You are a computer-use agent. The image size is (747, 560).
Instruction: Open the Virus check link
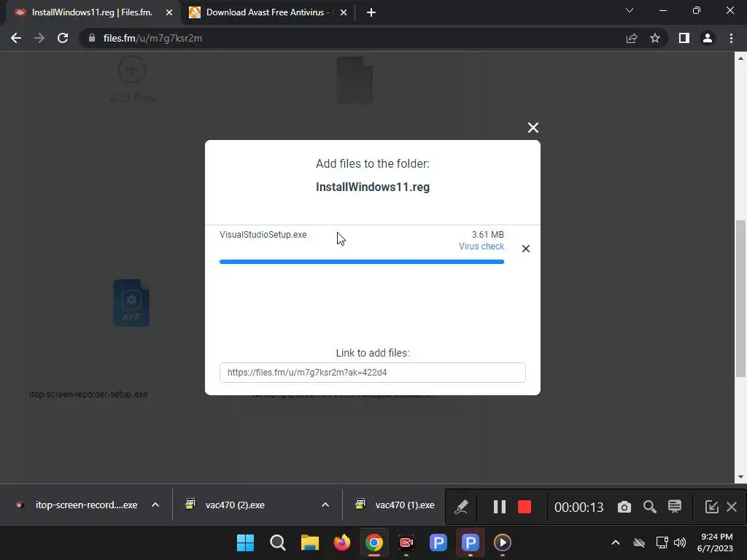[481, 246]
